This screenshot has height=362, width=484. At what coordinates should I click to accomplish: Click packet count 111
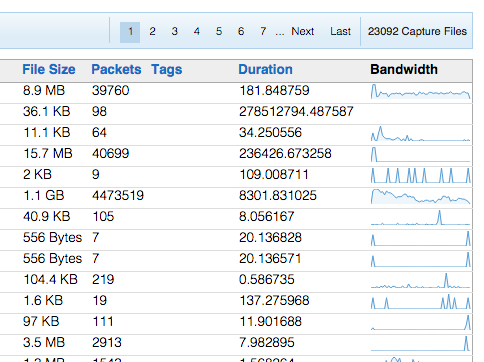click(103, 322)
